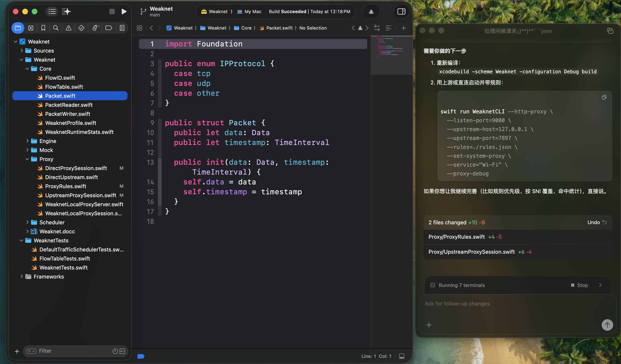Toggle the navigator sidebar list button

coord(52,11)
